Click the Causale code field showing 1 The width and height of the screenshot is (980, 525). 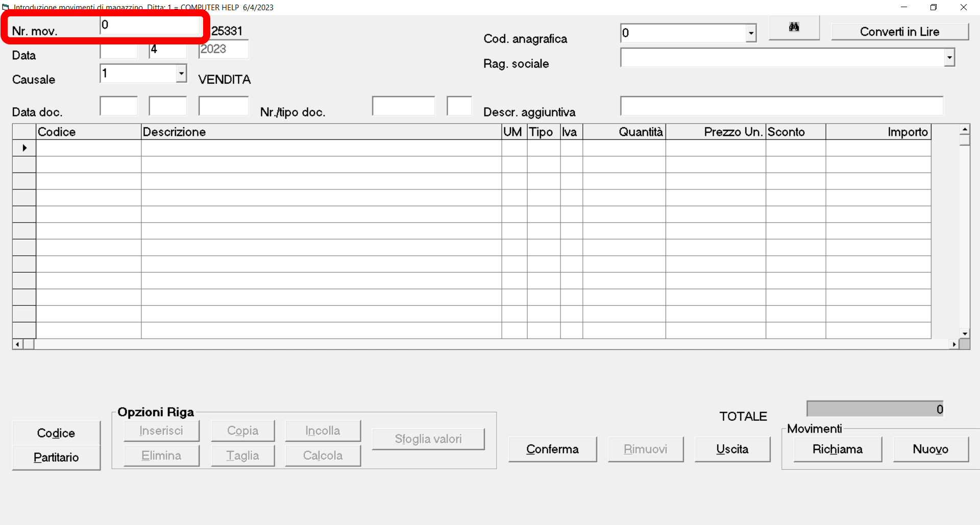[x=138, y=74]
